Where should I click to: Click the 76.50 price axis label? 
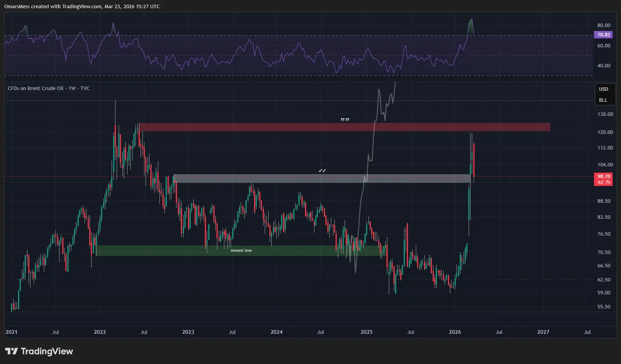pos(603,234)
